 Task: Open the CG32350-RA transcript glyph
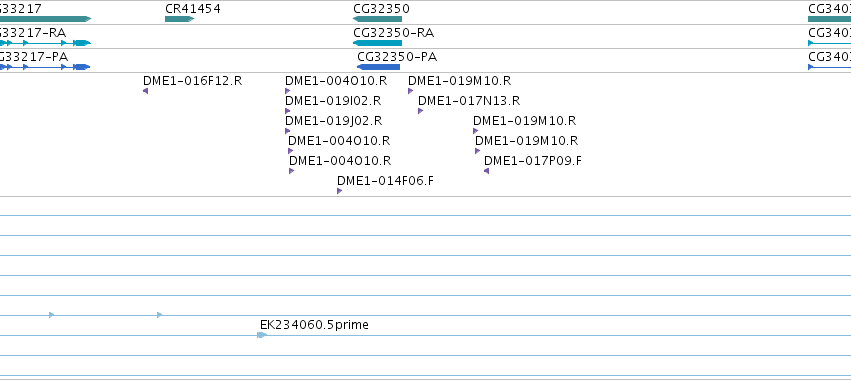tap(377, 43)
